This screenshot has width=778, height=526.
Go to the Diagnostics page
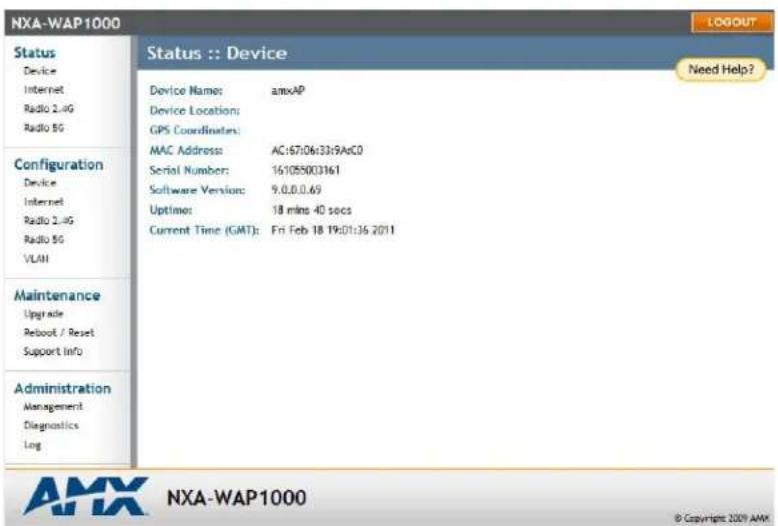[51, 425]
